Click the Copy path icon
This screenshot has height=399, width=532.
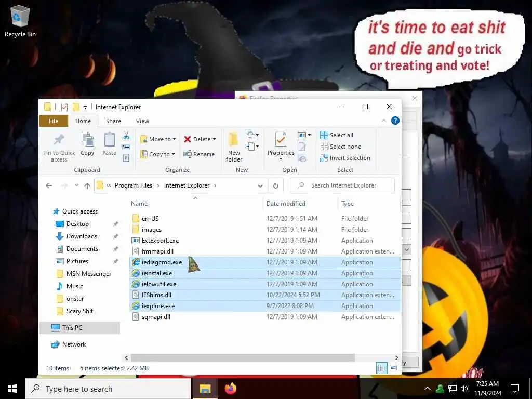(126, 147)
